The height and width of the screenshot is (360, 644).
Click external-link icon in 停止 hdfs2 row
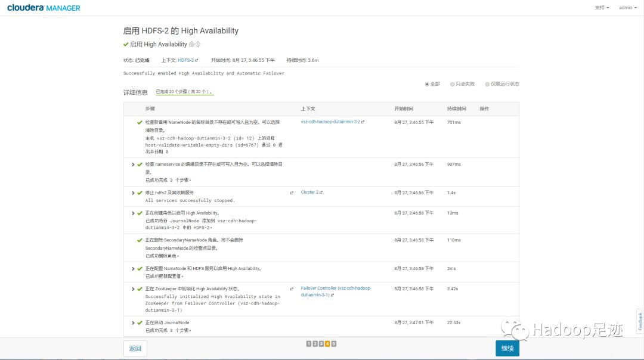tap(292, 193)
